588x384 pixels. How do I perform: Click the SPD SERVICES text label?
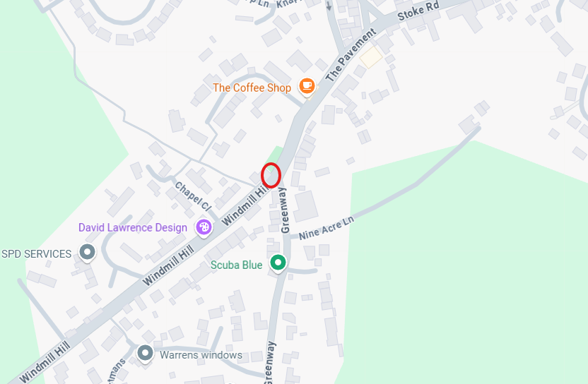(36, 254)
